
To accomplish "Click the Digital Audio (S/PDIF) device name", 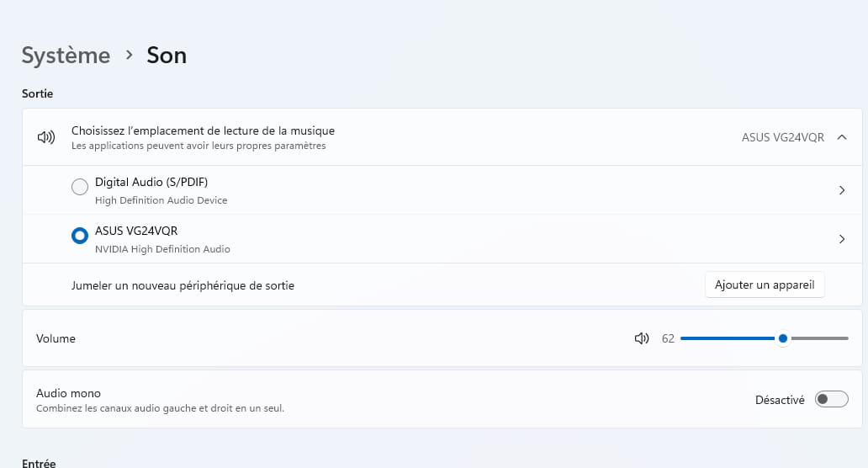I will click(x=150, y=182).
